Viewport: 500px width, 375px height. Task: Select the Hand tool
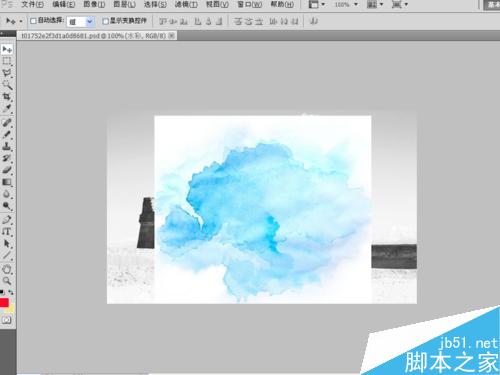coord(7,269)
